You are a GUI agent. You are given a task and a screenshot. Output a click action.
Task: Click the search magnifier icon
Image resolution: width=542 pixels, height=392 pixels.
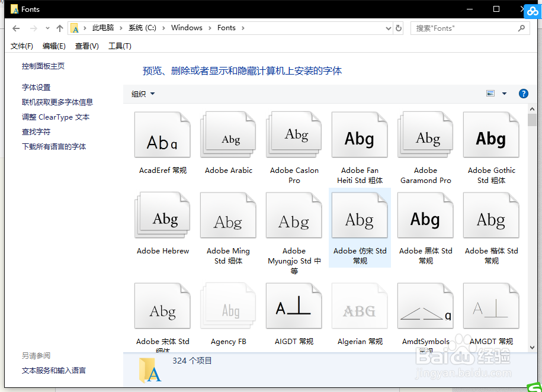[522, 28]
